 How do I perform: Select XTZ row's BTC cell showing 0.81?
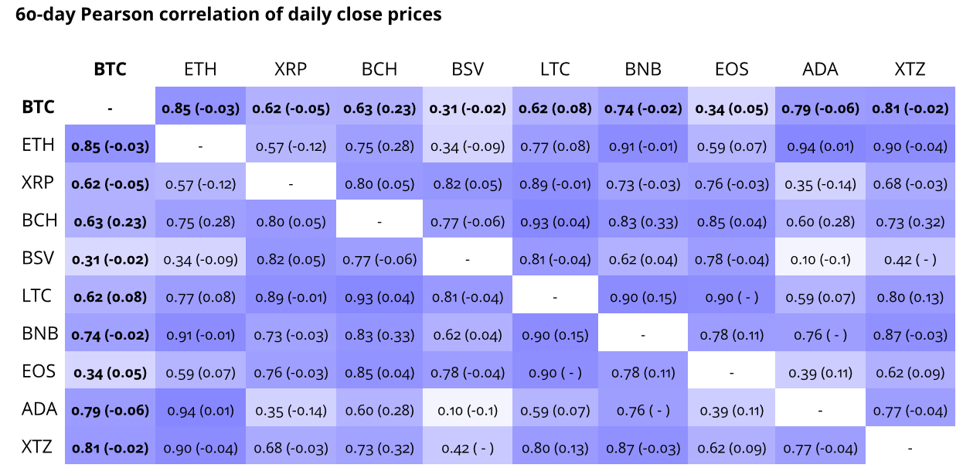[110, 448]
